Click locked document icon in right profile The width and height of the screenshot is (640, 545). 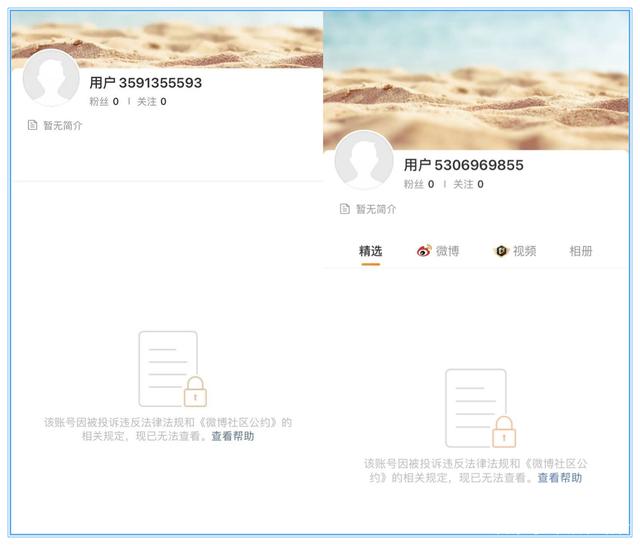tap(480, 408)
